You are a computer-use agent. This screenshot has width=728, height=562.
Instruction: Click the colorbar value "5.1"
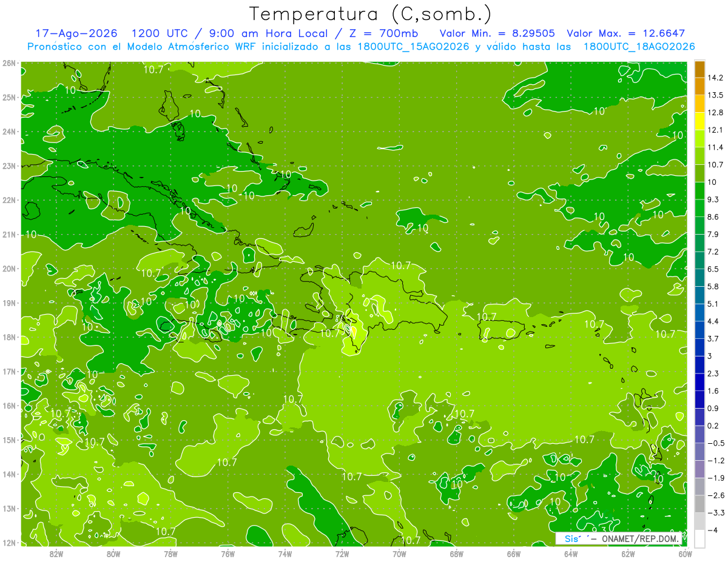click(x=713, y=304)
